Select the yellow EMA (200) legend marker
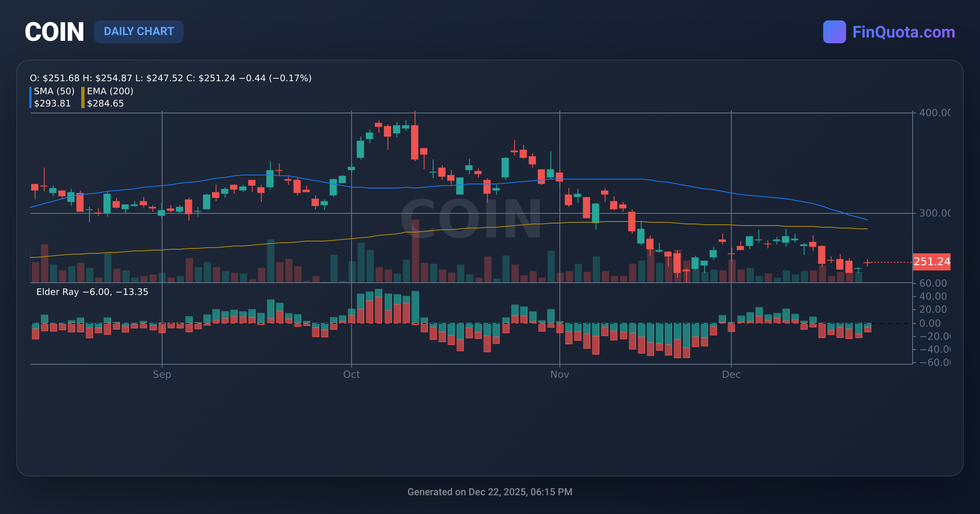The width and height of the screenshot is (980, 514). click(83, 97)
